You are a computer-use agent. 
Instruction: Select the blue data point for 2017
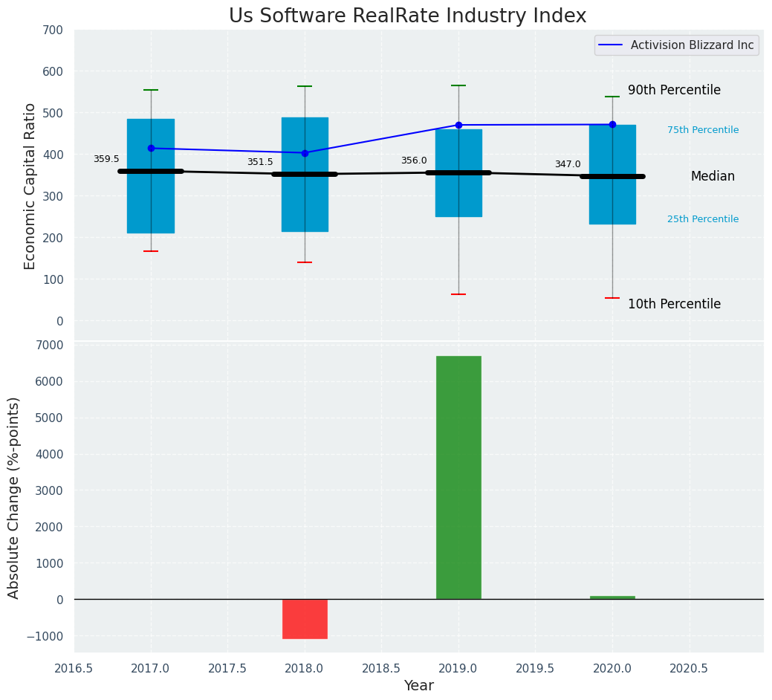coord(151,148)
